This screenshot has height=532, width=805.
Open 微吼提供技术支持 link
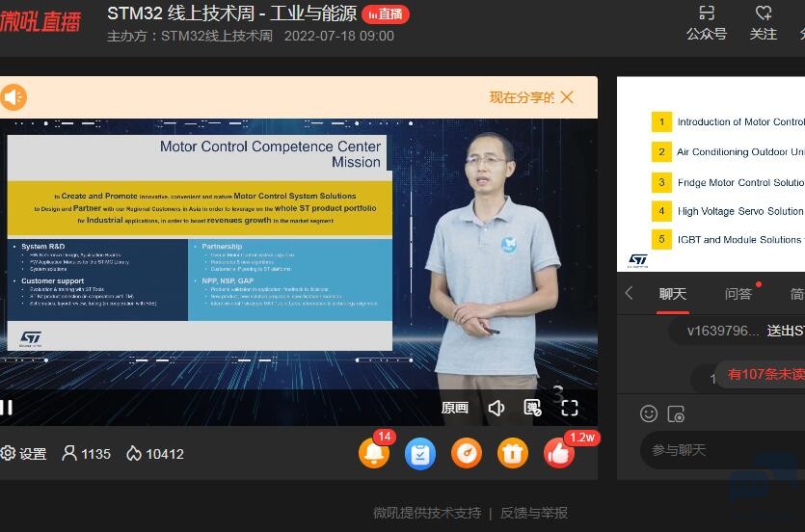point(427,513)
